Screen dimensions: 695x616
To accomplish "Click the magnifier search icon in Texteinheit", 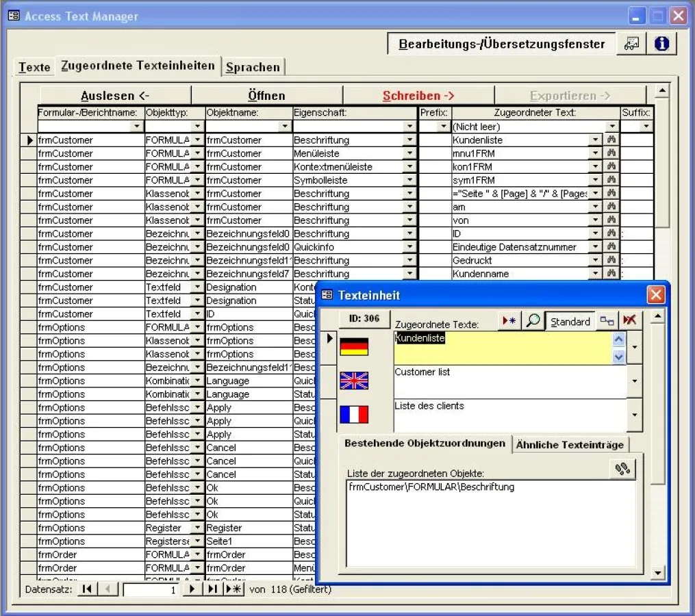I will pos(533,321).
